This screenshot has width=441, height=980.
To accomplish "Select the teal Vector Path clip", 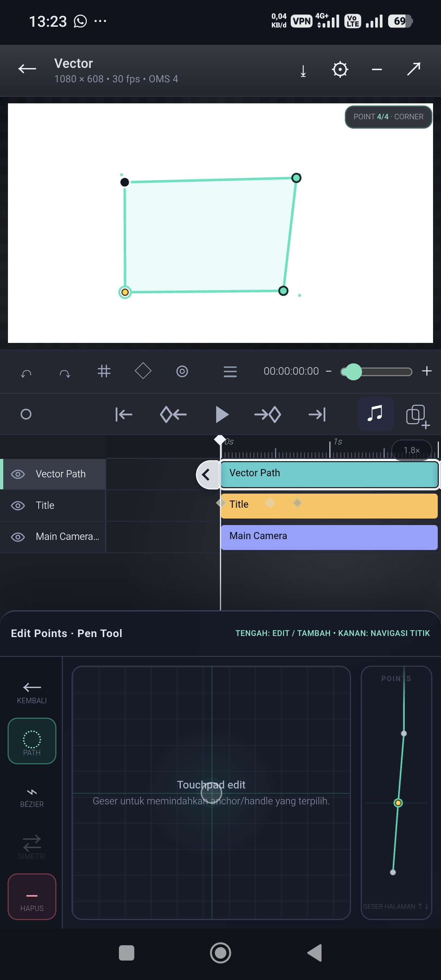I will point(329,474).
